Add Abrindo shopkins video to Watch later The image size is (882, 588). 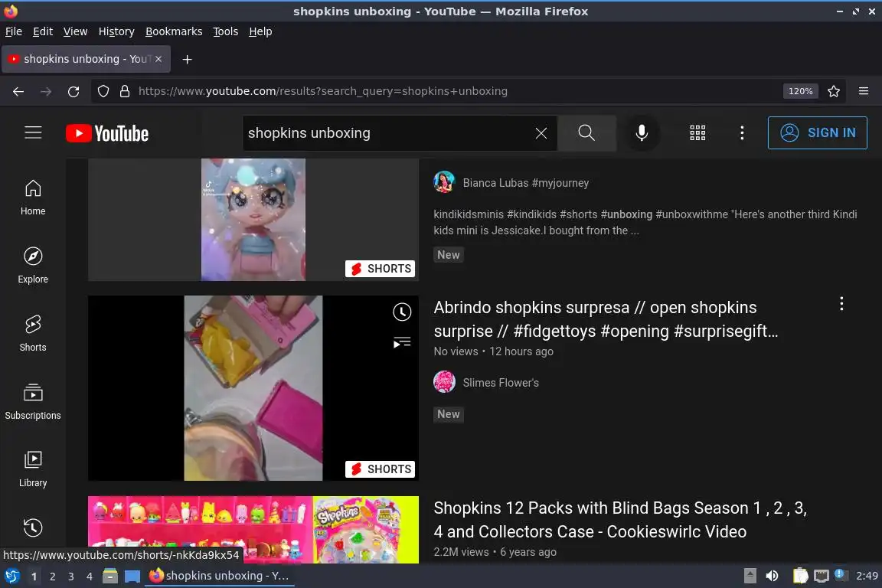402,312
